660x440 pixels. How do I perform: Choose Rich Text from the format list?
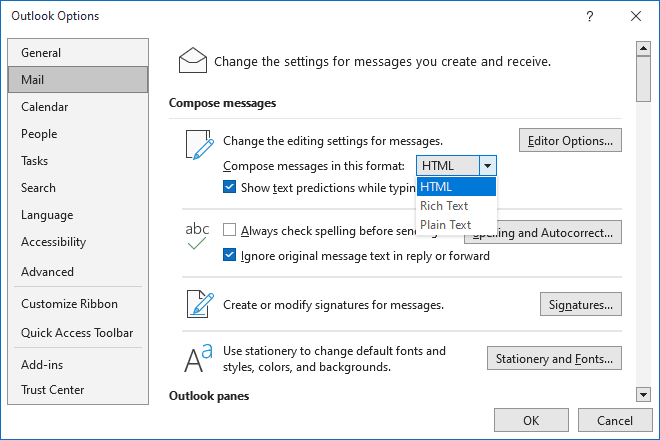point(456,205)
